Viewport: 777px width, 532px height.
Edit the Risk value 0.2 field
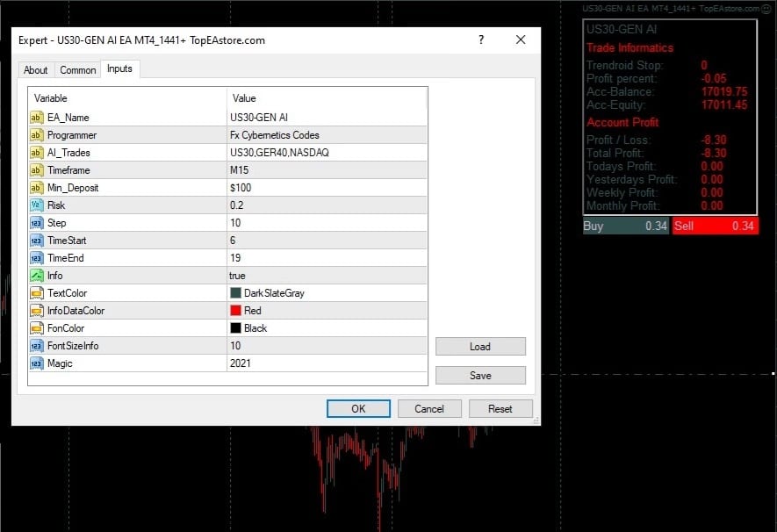[x=327, y=205]
